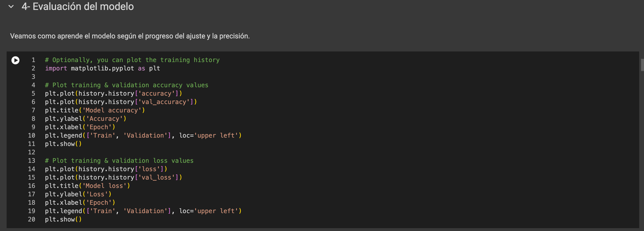This screenshot has height=231, width=644.
Task: Click the "4- Evaluación del modelo" heading
Action: [x=77, y=6]
